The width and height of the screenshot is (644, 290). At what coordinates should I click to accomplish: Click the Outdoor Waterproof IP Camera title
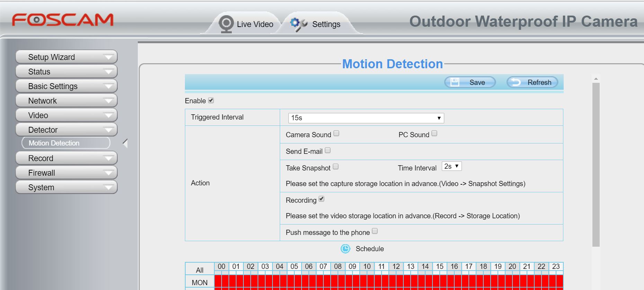click(523, 21)
